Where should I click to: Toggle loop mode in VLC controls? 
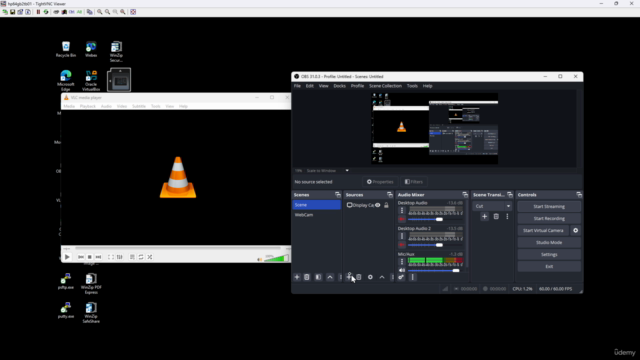[141, 257]
